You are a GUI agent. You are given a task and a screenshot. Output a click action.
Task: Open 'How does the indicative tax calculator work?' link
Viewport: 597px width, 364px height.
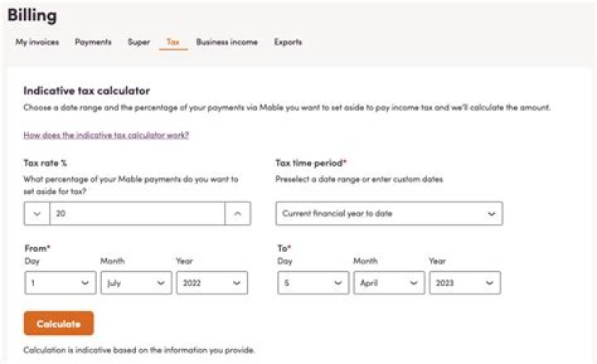pos(106,134)
